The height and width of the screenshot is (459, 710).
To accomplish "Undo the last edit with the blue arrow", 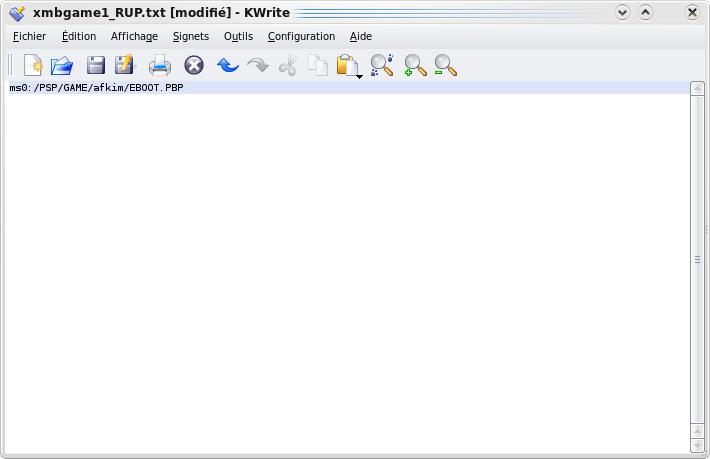I will point(227,65).
